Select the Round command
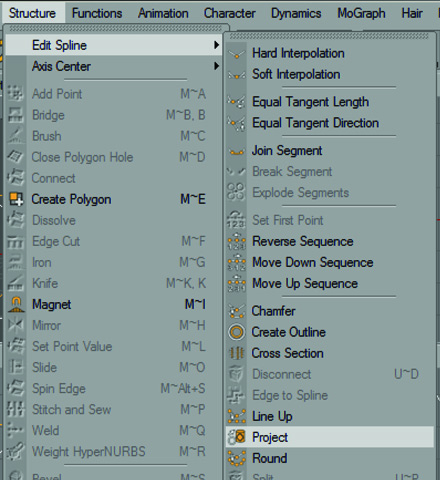 pos(270,458)
